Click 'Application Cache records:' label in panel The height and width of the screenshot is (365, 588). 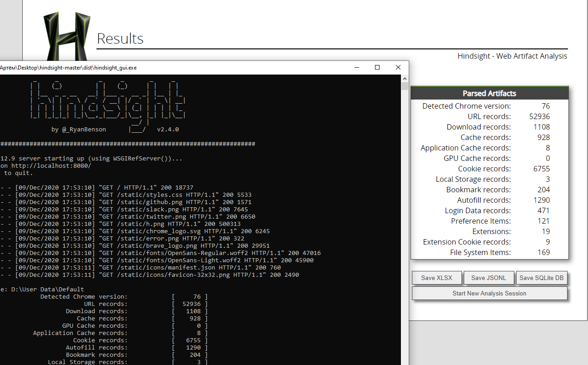(466, 148)
